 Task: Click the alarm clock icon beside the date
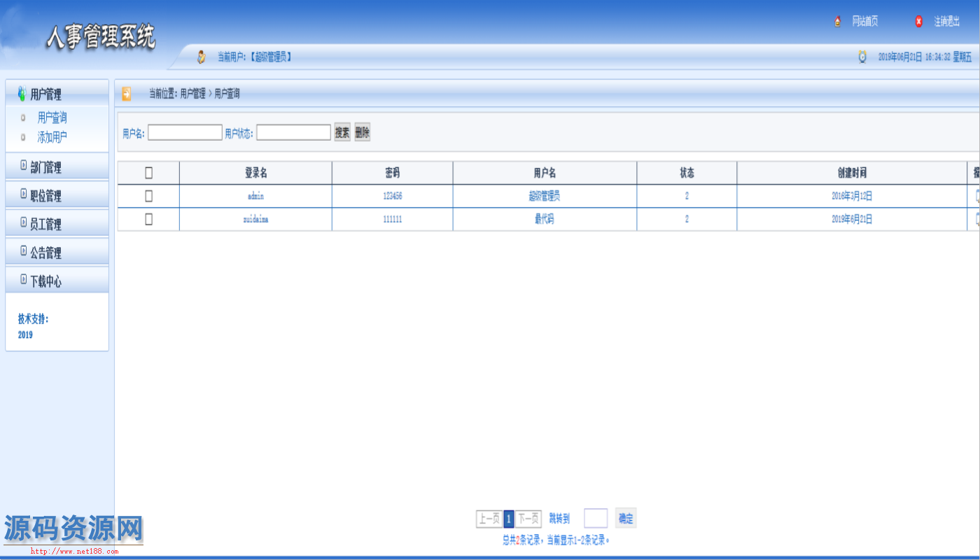coord(862,57)
